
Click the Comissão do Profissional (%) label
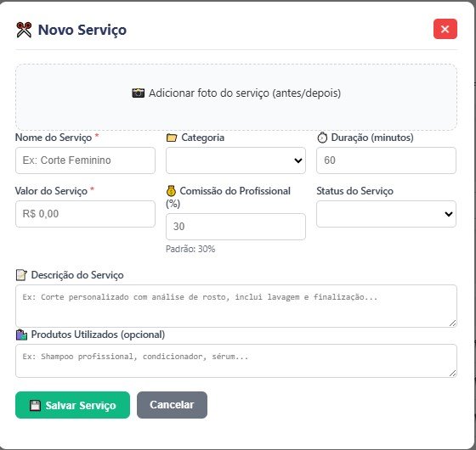229,197
